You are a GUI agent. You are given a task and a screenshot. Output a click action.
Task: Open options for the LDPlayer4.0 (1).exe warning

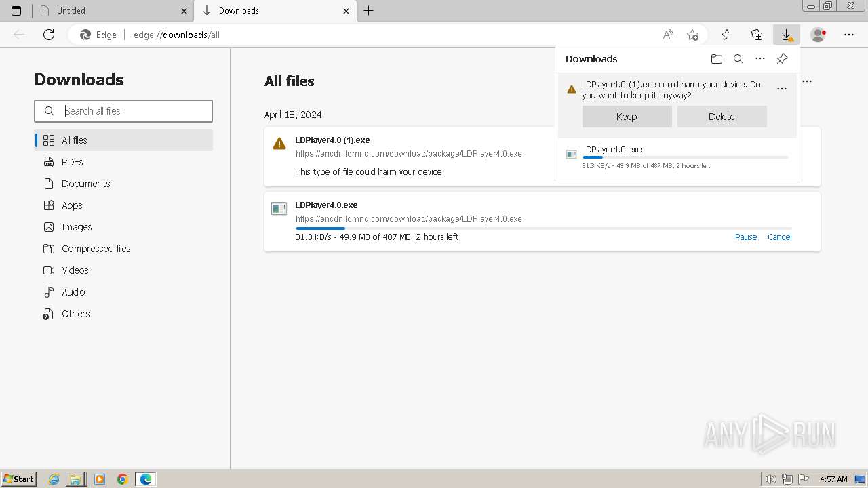pyautogui.click(x=782, y=89)
